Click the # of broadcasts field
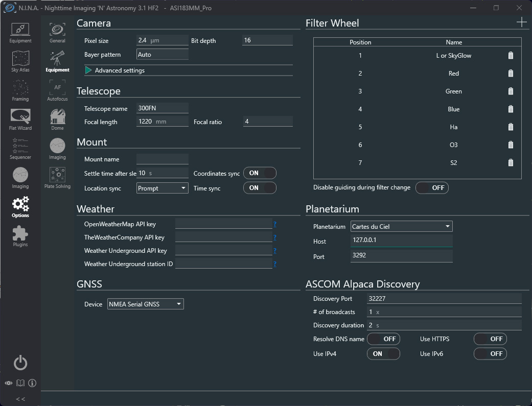The width and height of the screenshot is (532, 406). [x=444, y=312]
